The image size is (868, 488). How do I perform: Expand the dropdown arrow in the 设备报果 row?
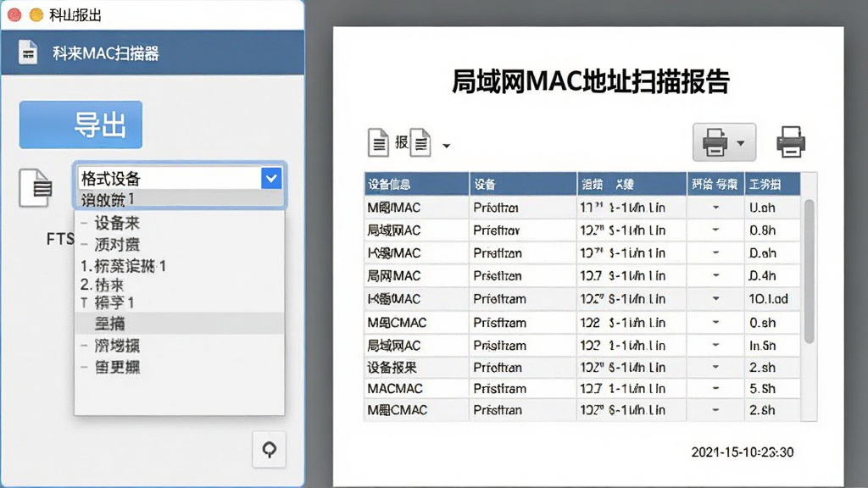coord(715,367)
